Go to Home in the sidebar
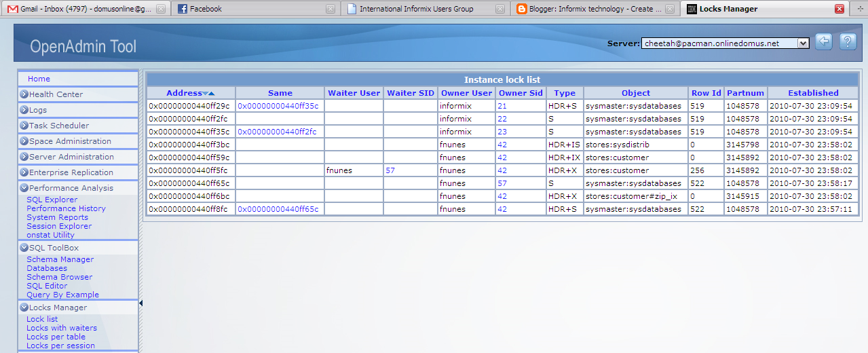The image size is (868, 353). pyautogui.click(x=39, y=79)
